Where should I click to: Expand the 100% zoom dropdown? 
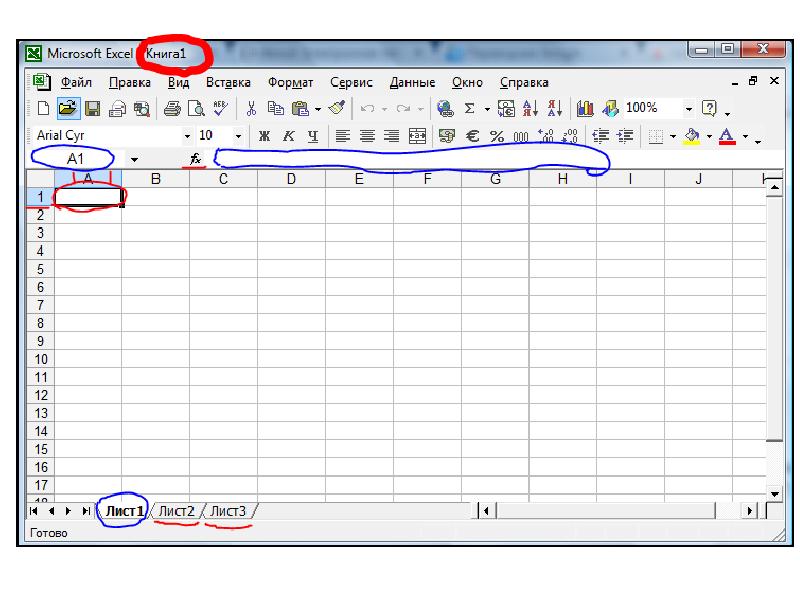point(689,108)
